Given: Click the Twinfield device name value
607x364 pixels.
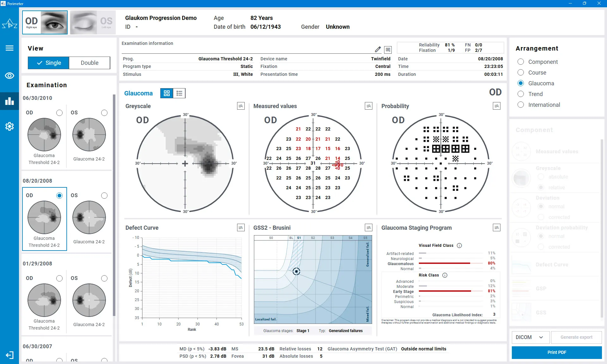Looking at the screenshot, I should 381,59.
